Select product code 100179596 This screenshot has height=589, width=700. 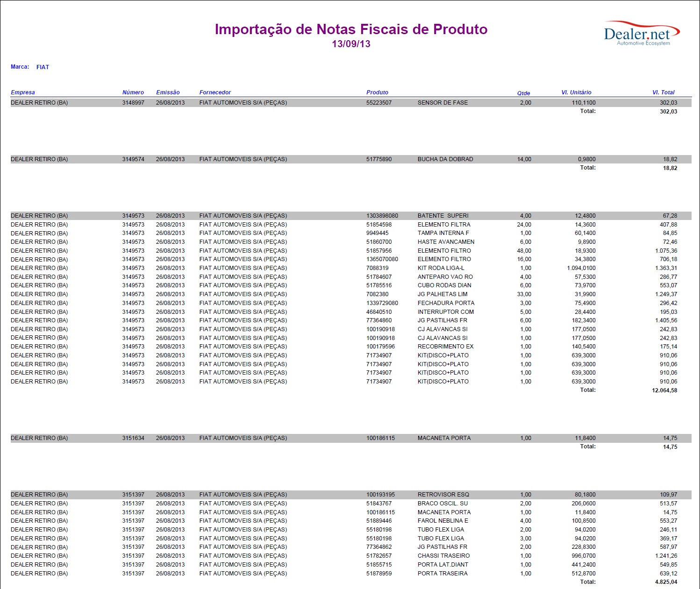(x=381, y=347)
